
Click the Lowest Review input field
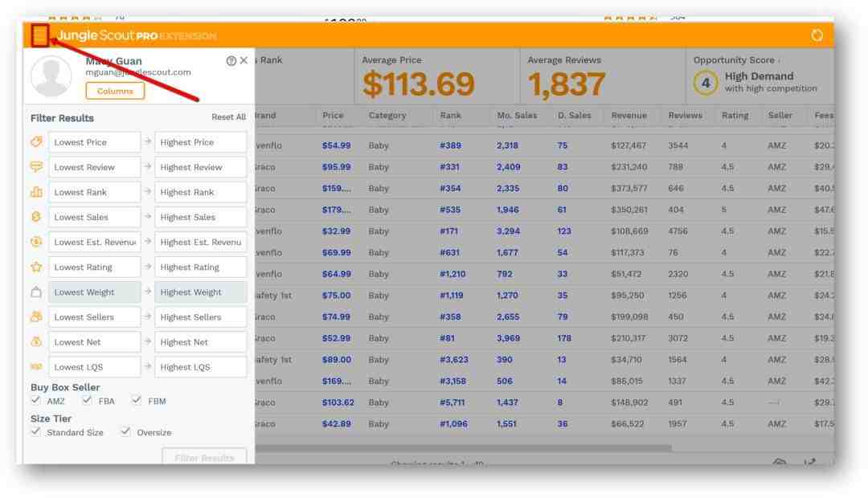pos(94,167)
